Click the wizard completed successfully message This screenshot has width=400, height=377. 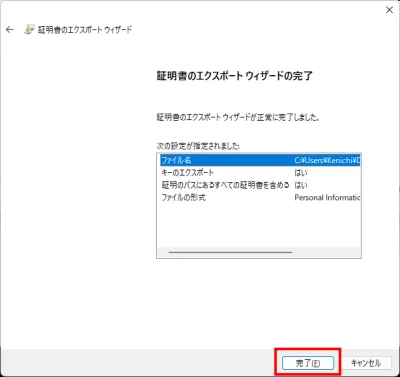pos(238,117)
